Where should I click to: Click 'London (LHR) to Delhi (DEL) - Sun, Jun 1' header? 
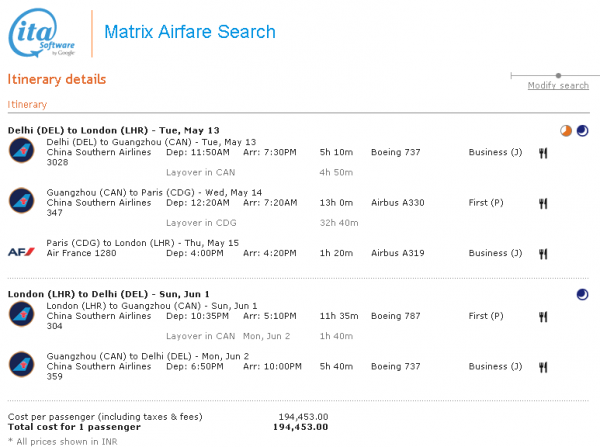(x=109, y=294)
